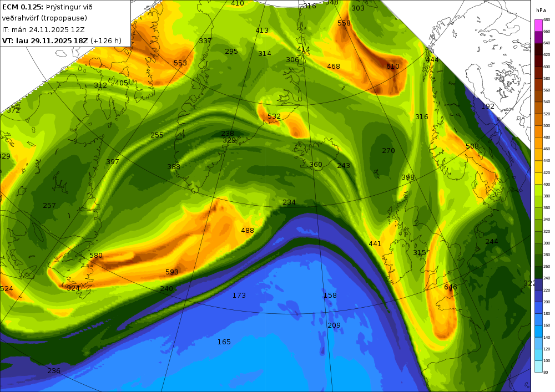The height and width of the screenshot is (392, 555).
Task: Click the 303 pressure value
Action: point(358,8)
